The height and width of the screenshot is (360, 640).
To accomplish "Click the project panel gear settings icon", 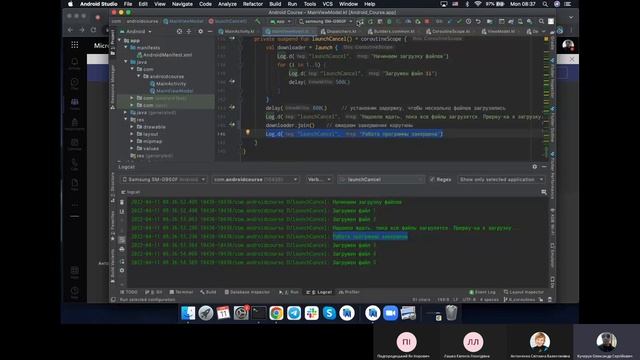I will [x=200, y=31].
